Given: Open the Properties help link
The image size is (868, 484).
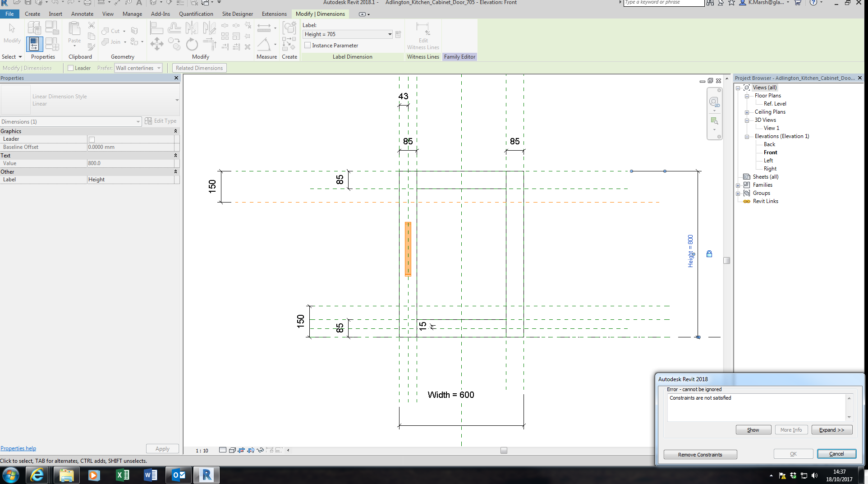Looking at the screenshot, I should (x=18, y=448).
